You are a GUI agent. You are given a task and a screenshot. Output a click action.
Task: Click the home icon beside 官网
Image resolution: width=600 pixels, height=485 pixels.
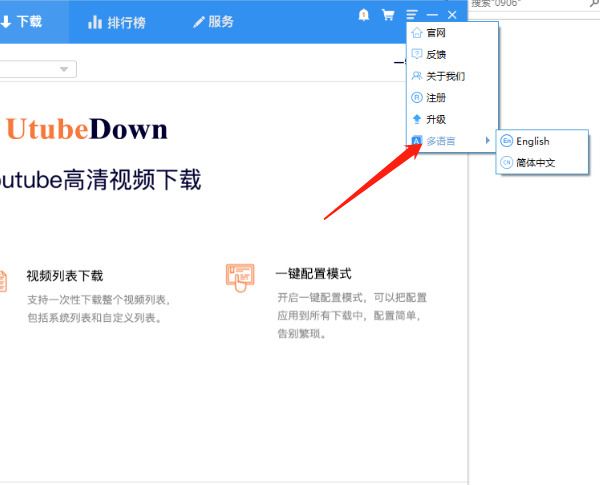[417, 33]
